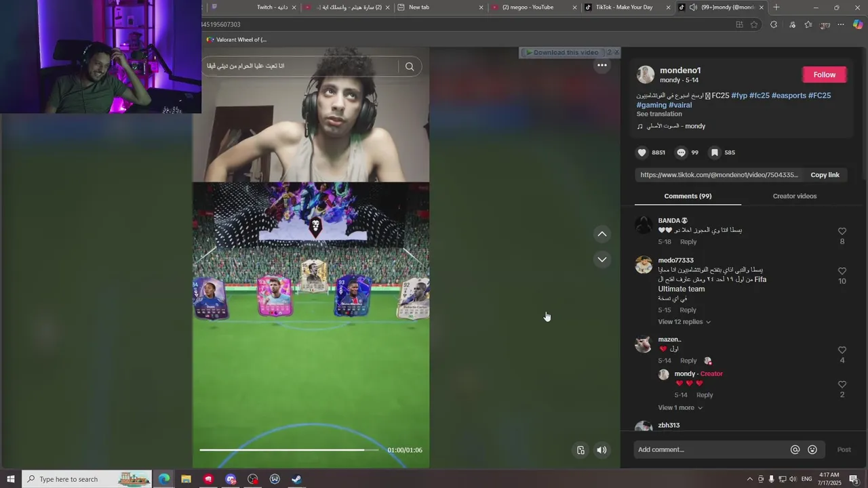This screenshot has width=868, height=488.
Task: Click the video URL text field
Action: [719, 175]
